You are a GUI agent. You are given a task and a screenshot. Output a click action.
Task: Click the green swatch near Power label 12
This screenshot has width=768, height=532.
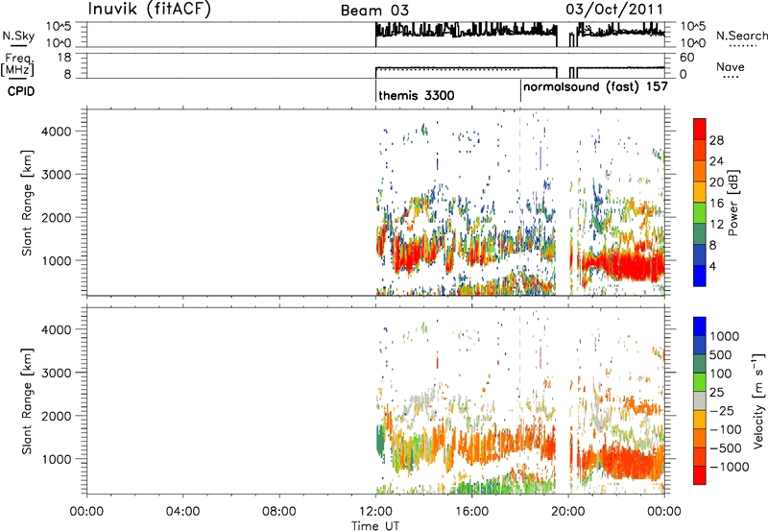[x=700, y=213]
